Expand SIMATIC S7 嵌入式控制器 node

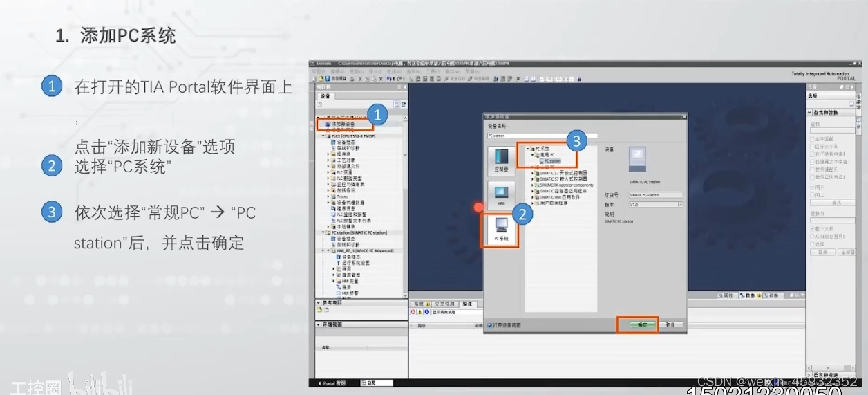[x=532, y=178]
